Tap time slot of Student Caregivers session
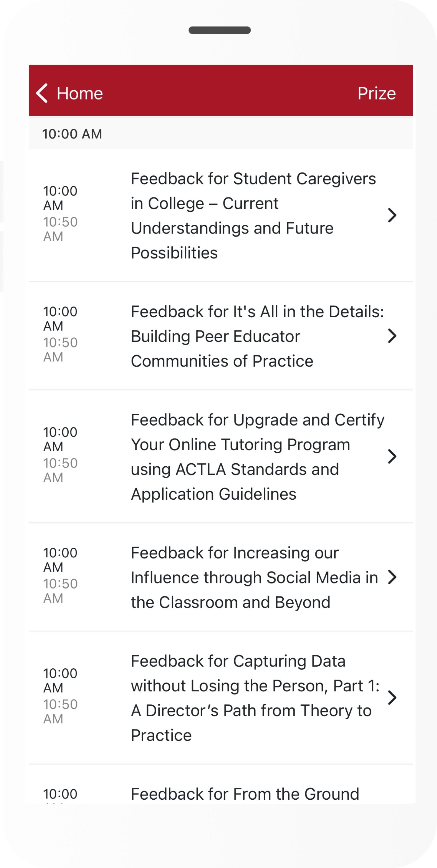Screen dimensions: 437x868 [x=61, y=214]
